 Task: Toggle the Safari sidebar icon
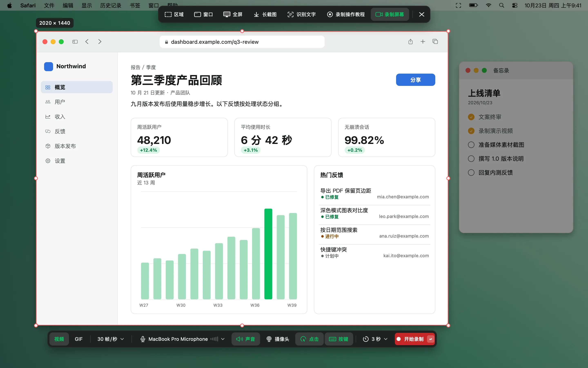pos(75,42)
